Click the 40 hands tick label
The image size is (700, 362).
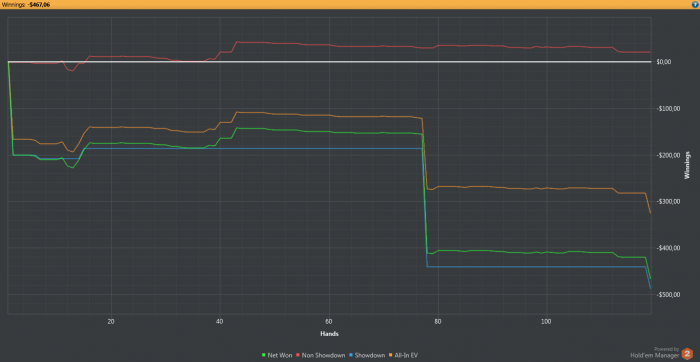point(220,321)
